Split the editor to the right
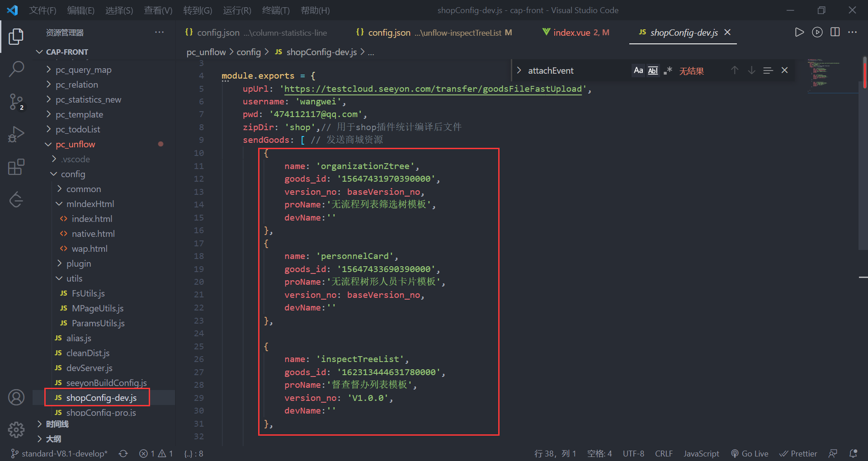This screenshot has width=868, height=461. point(835,32)
